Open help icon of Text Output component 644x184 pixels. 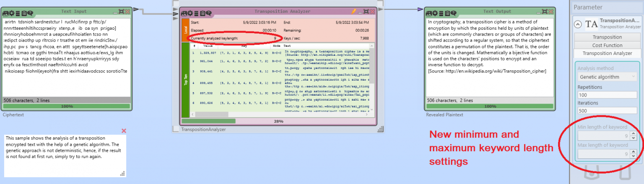pos(454,13)
